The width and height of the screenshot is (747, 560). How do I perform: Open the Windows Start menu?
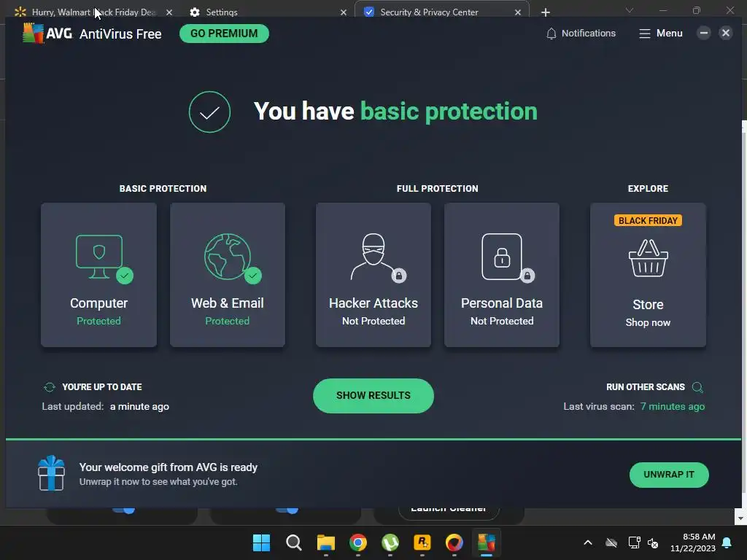coord(261,542)
